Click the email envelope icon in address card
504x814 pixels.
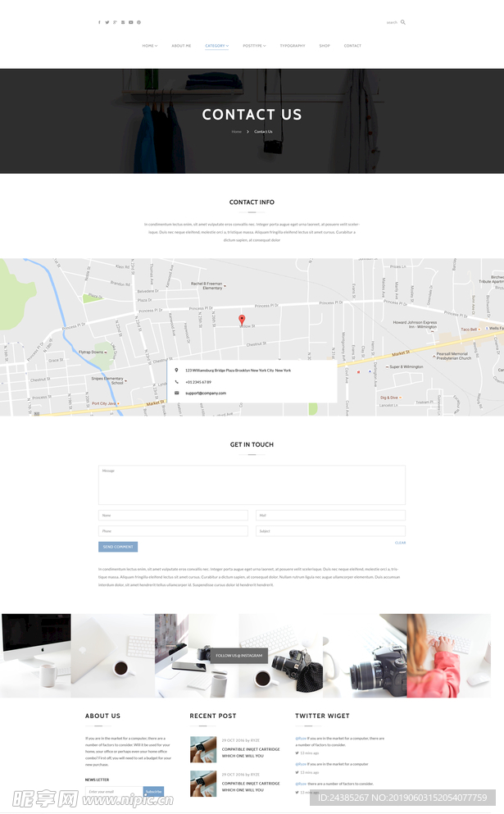tap(176, 393)
